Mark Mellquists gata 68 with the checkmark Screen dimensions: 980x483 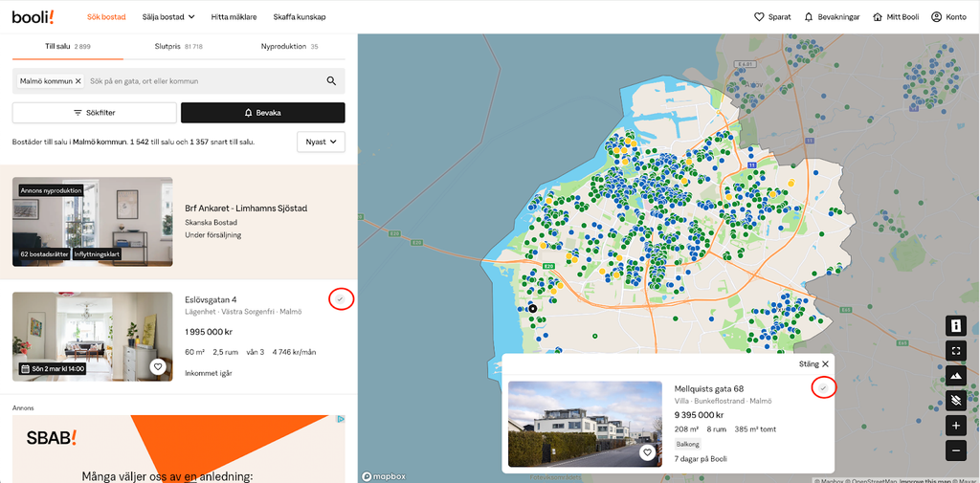pyautogui.click(x=823, y=387)
